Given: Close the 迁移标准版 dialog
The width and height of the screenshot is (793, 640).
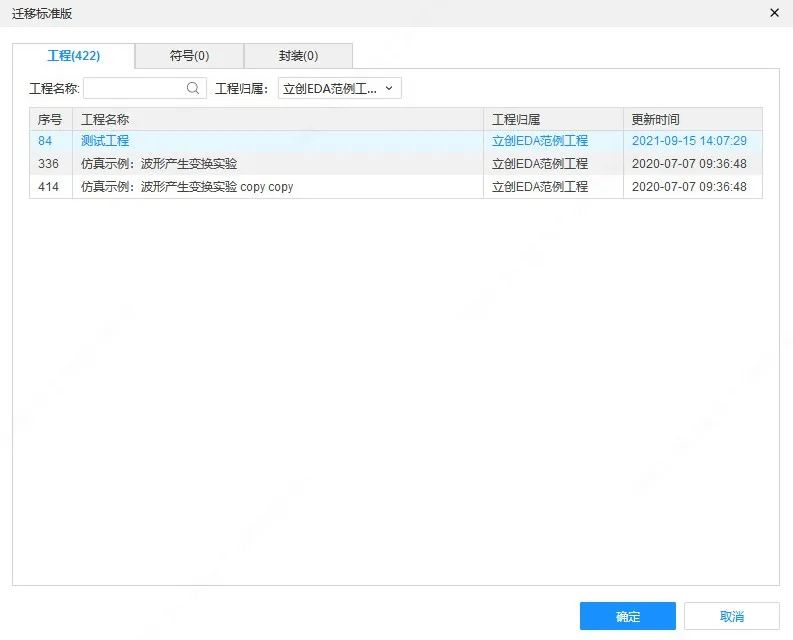Looking at the screenshot, I should tap(774, 13).
